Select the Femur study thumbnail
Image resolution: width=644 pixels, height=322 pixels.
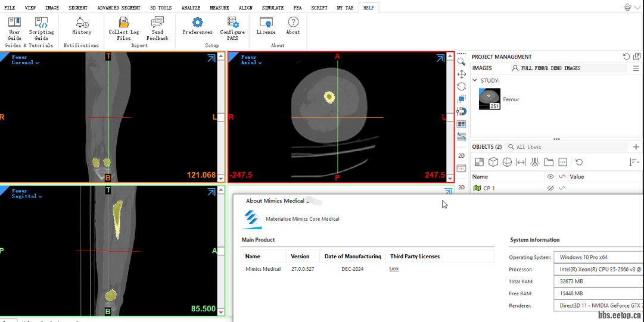[x=490, y=99]
